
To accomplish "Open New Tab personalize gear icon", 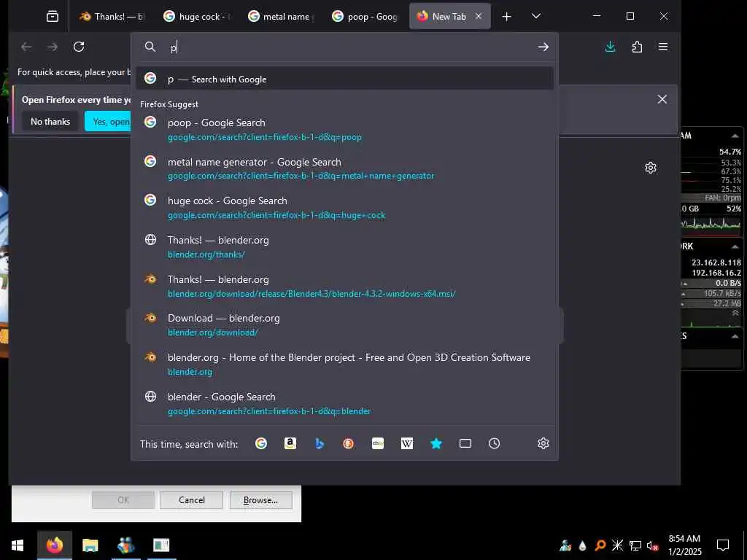I will [651, 168].
